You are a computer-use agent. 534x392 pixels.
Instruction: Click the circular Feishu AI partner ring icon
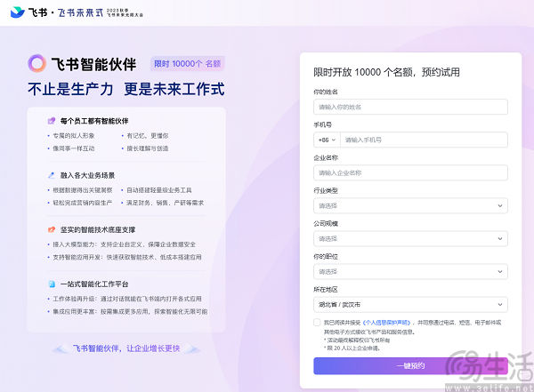36,63
